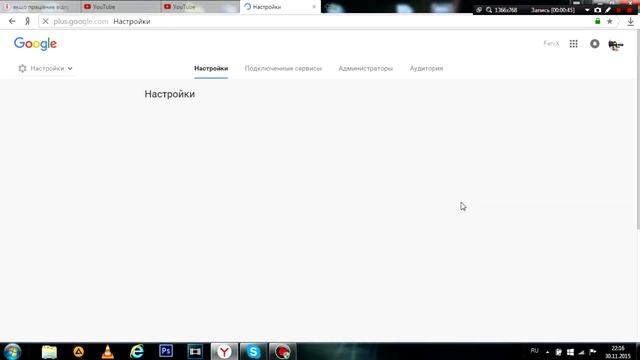Open Internet Explorer from taskbar
Viewport: 640px width, 360px height.
coord(137,351)
